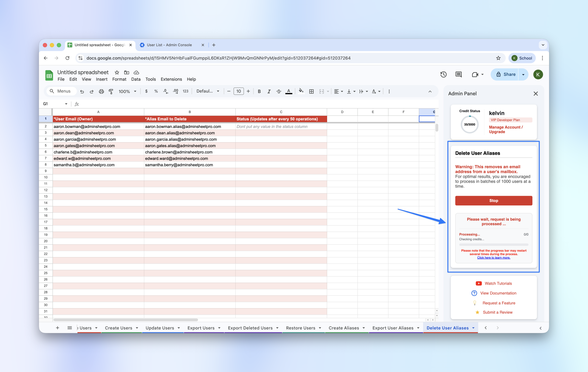Toggle bold formatting
This screenshot has width=588, height=372.
click(x=259, y=91)
